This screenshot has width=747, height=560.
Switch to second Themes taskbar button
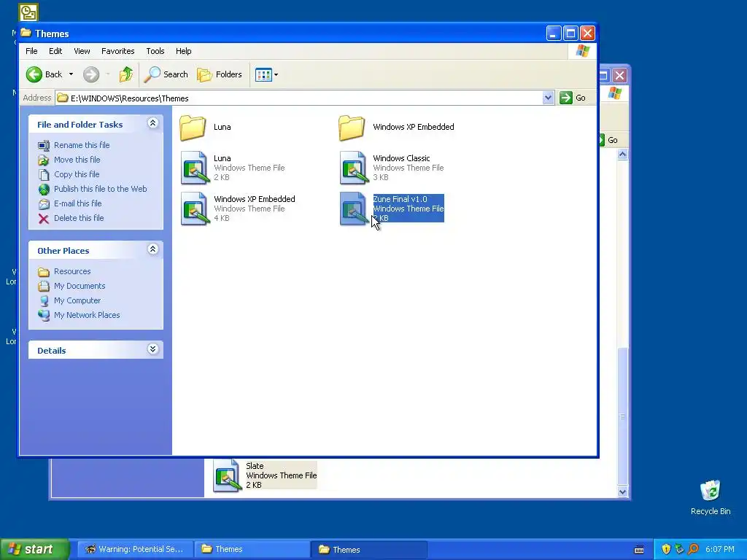coord(368,549)
